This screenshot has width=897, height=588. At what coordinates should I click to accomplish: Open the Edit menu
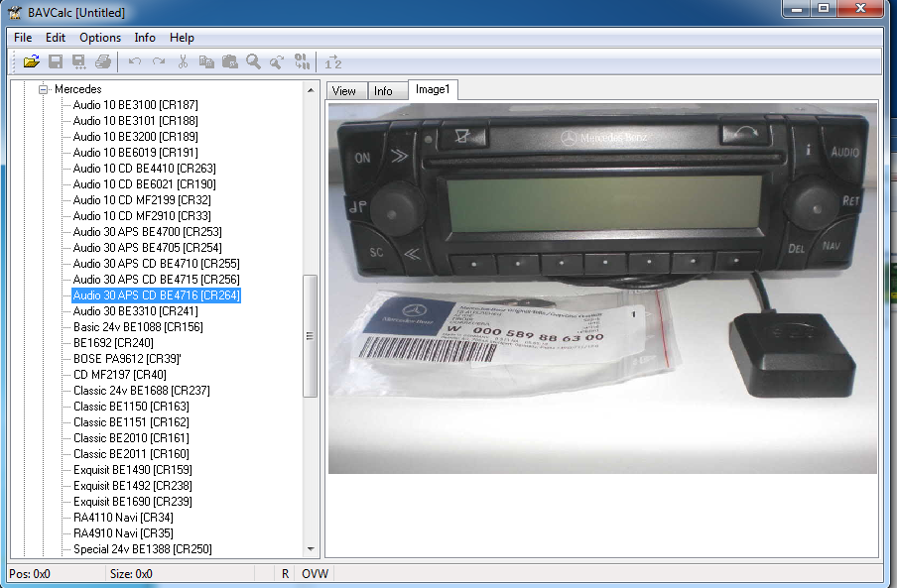(55, 37)
